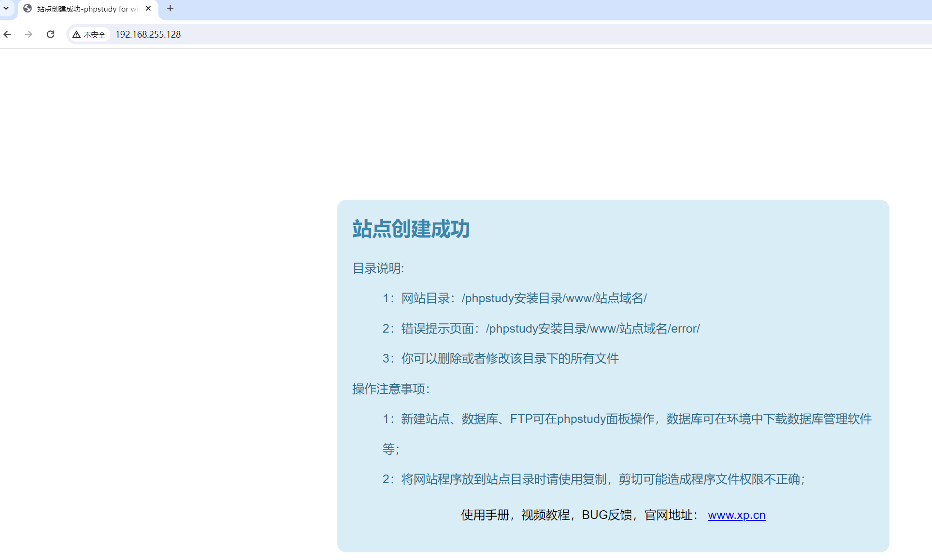Click the forward navigation arrow
The width and height of the screenshot is (932, 560).
(29, 34)
